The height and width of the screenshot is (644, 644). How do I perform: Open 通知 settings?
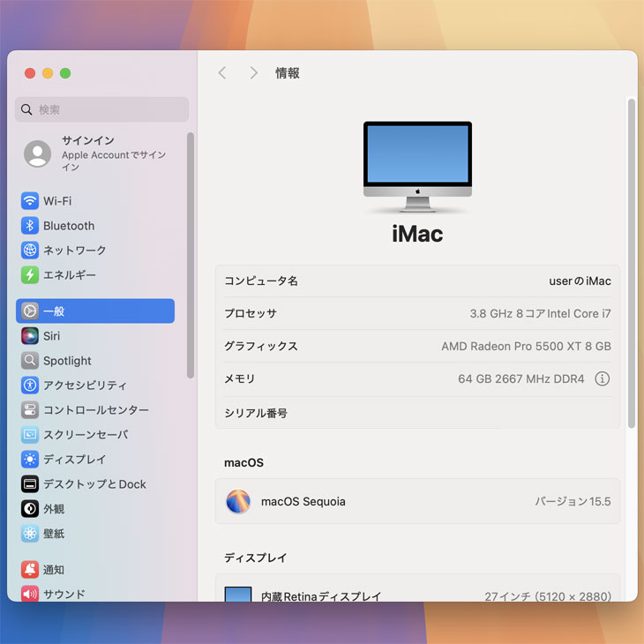95,570
